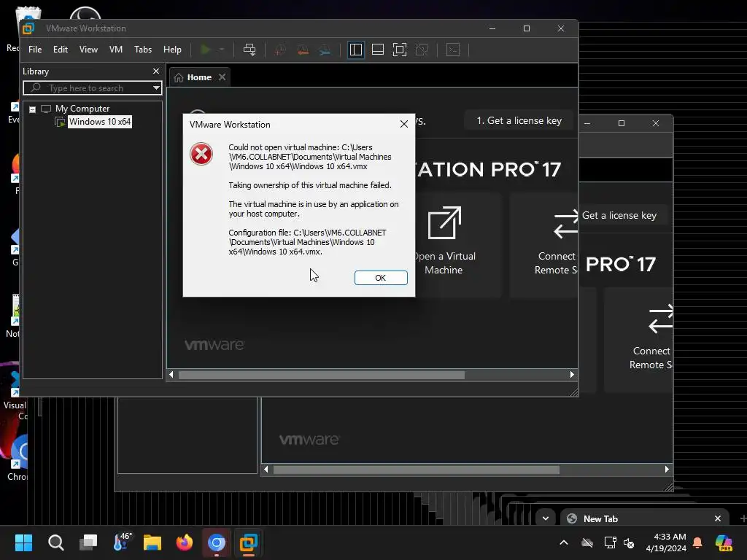Open the power options dropdown arrow

[x=222, y=50]
